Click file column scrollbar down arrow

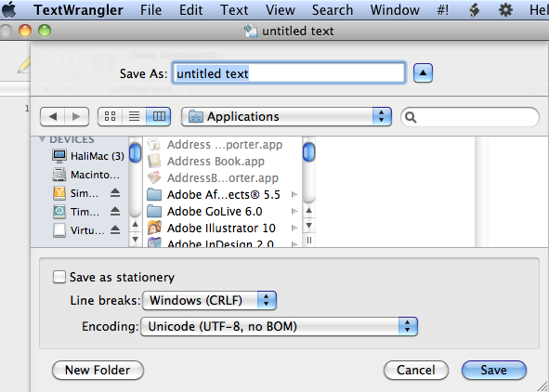click(308, 225)
